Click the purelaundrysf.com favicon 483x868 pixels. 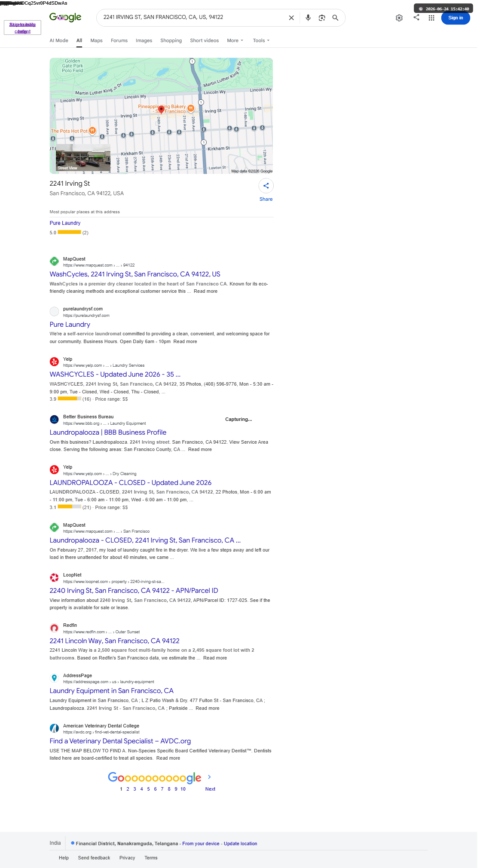tap(54, 311)
